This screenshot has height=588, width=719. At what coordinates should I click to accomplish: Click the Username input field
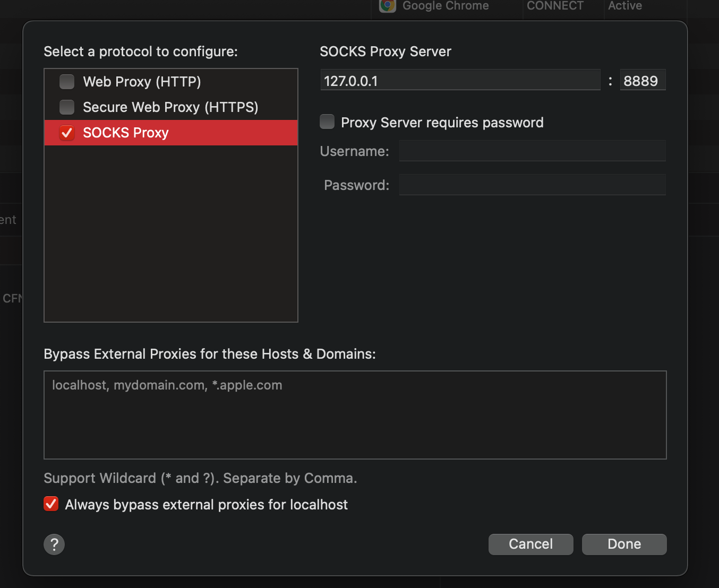click(532, 151)
